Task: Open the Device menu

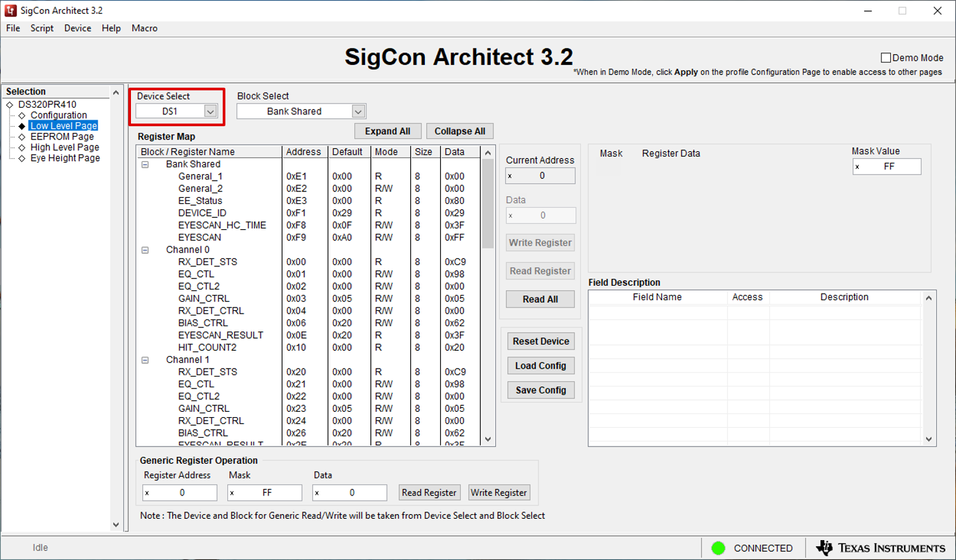Action: point(78,28)
